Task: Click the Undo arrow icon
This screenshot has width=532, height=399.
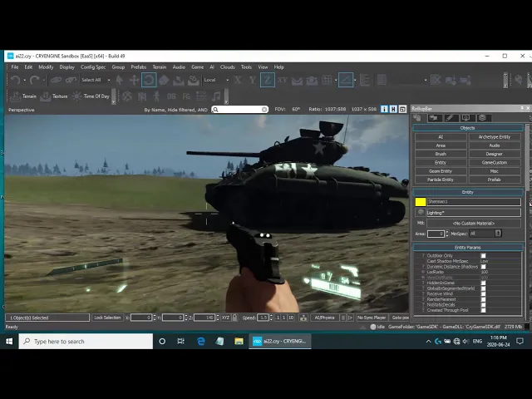Action: tap(15, 80)
